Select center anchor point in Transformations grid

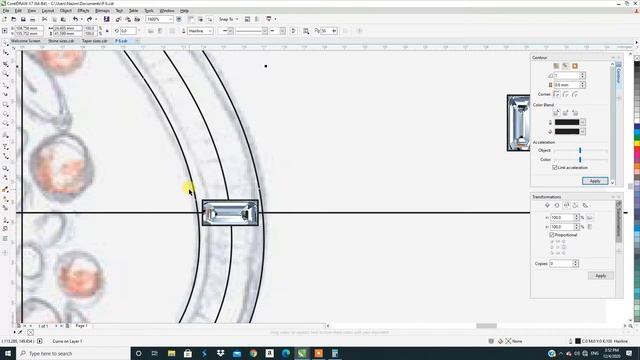point(558,247)
